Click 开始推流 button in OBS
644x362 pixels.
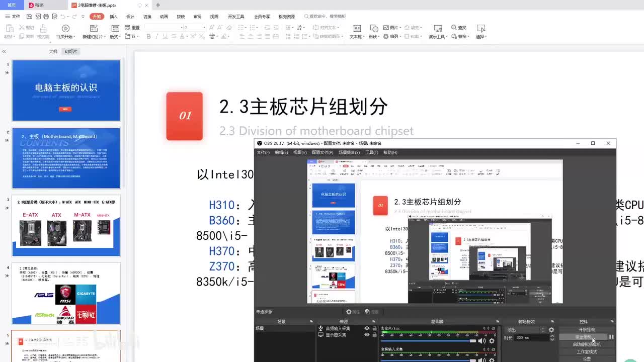(x=587, y=330)
